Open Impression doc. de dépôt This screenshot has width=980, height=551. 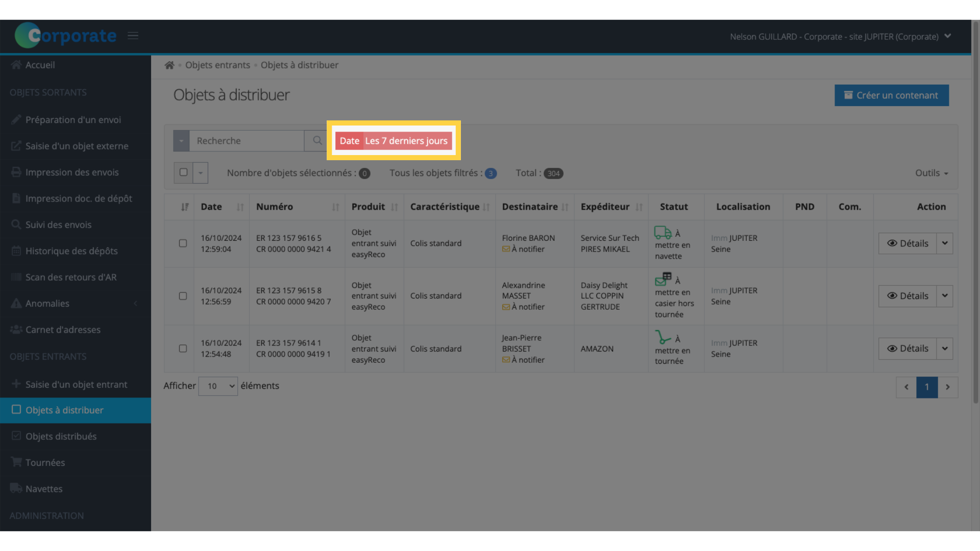tap(76, 198)
